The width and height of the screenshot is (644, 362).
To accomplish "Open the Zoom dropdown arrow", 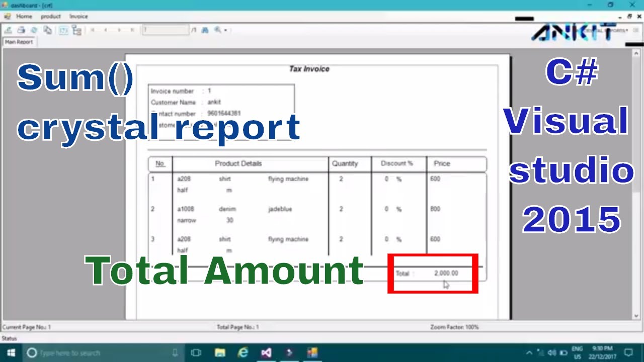I will coord(225,30).
